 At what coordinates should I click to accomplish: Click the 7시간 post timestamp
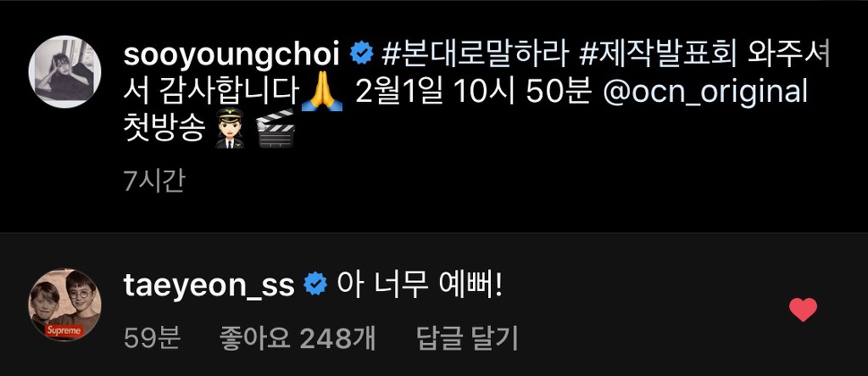(154, 181)
